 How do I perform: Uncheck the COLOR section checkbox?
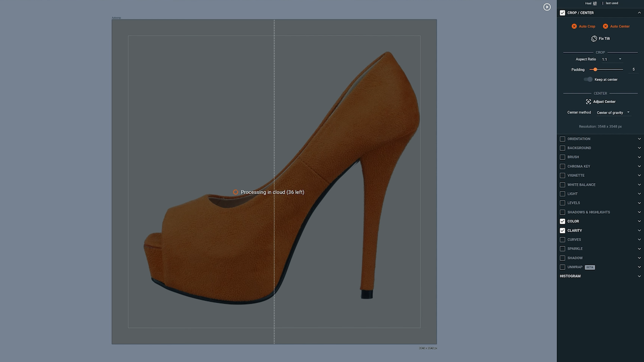tap(562, 221)
